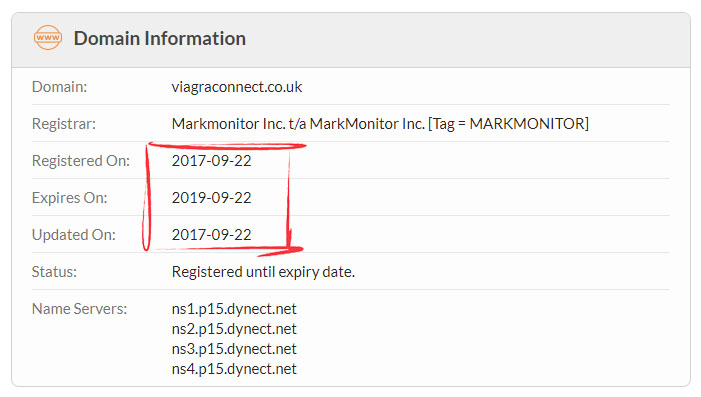
Task: Select name server ns4.p15.dynect.net
Action: coord(234,369)
